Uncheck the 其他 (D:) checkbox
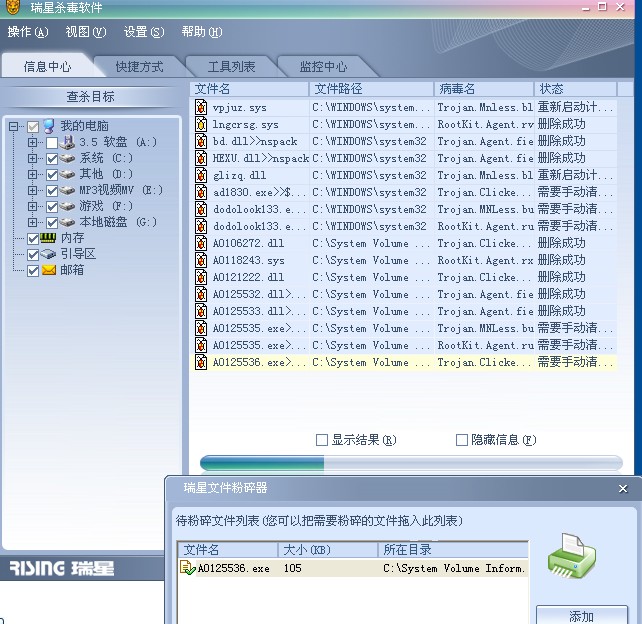 52,175
